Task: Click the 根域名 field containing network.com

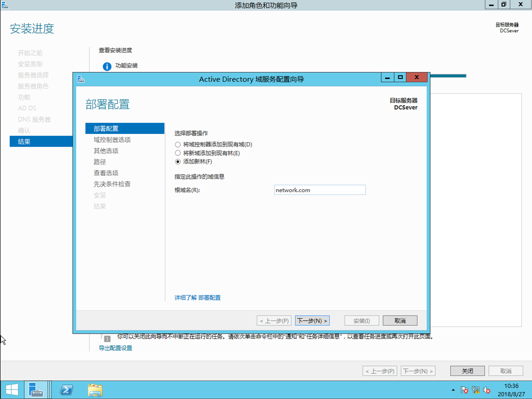Action: tap(320, 190)
